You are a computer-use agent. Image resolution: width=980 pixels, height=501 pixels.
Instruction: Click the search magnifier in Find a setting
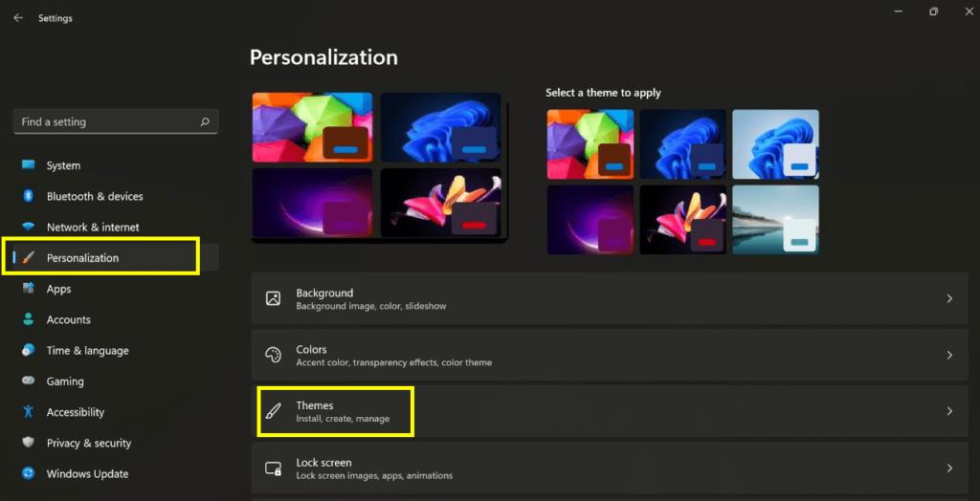[205, 121]
